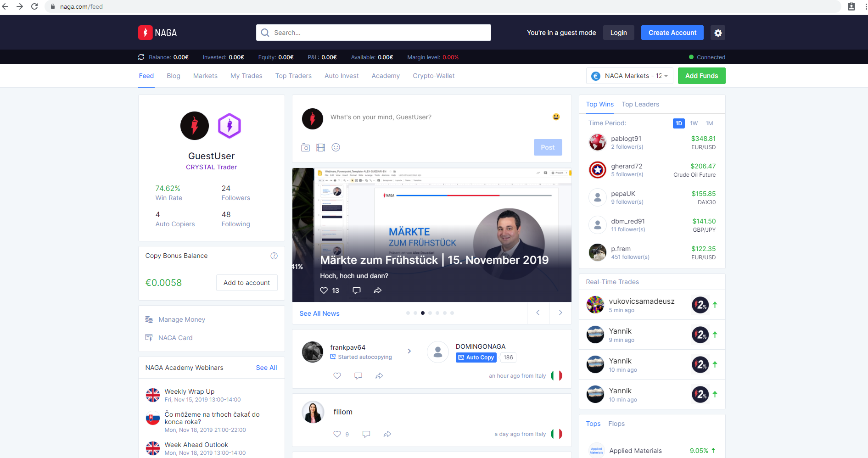Click the NAGA logo in header
Screen dimensions: 868x458
pyautogui.click(x=157, y=33)
